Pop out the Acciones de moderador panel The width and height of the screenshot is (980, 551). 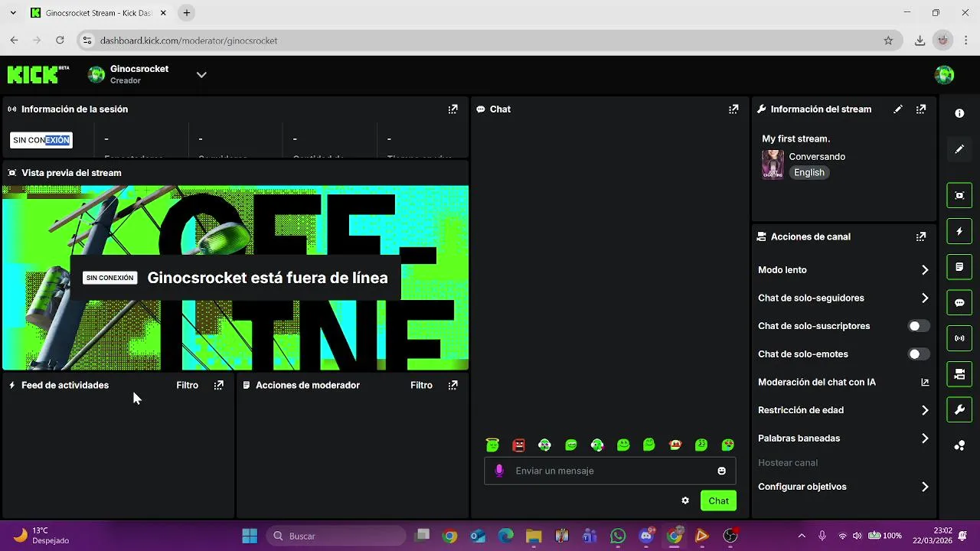point(452,386)
